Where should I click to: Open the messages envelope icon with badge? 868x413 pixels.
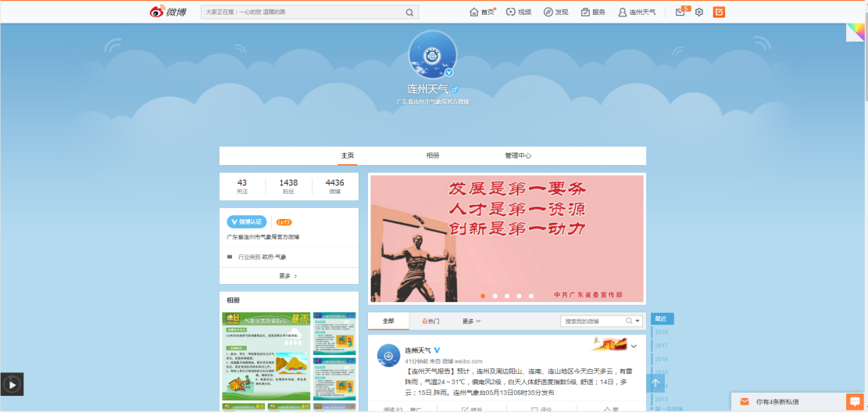(682, 12)
